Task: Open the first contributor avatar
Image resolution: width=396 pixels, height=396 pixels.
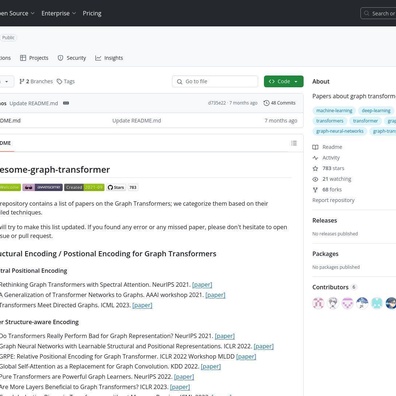Action: (318, 303)
